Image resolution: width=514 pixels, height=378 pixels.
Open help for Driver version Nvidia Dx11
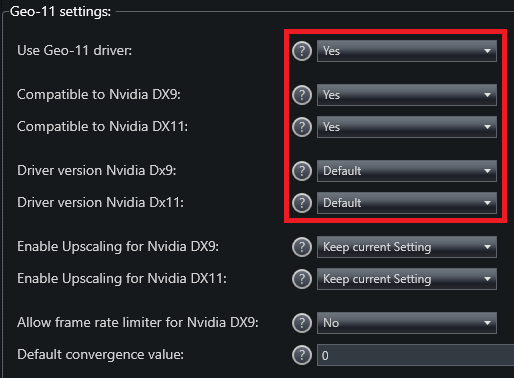pos(302,203)
